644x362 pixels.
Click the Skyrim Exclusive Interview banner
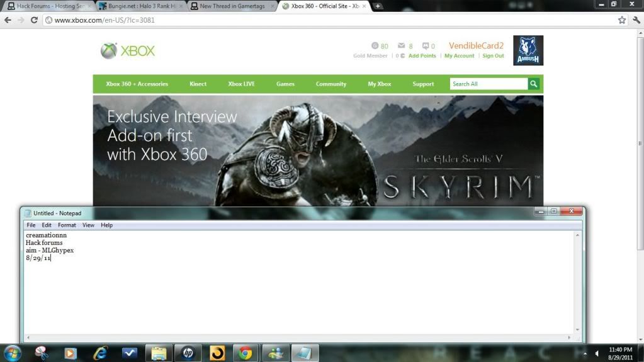[318, 151]
